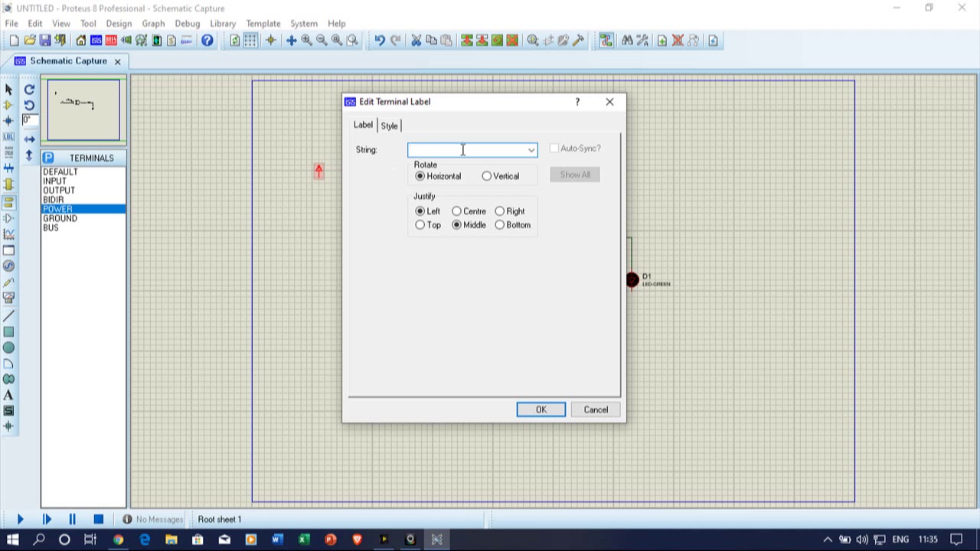The height and width of the screenshot is (551, 980).
Task: Select the Middle justify radio button
Action: point(456,225)
